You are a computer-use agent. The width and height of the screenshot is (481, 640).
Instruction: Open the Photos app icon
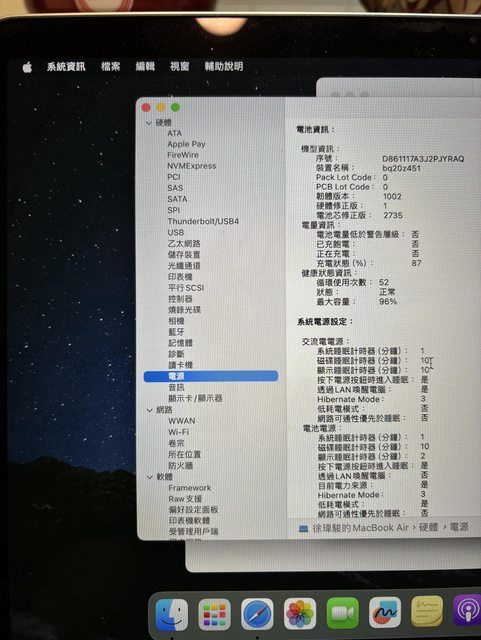pyautogui.click(x=300, y=613)
